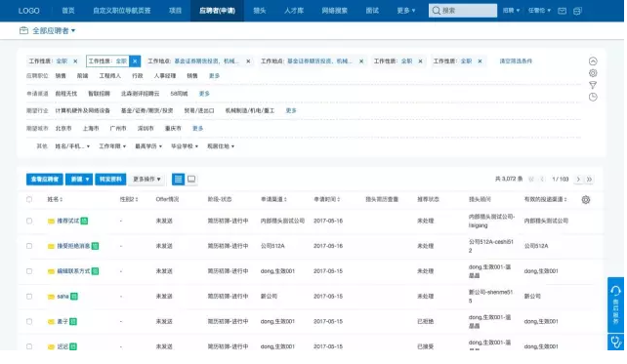The width and height of the screenshot is (627, 364).
Task: Sort the table by 申请时间 column
Action: click(328, 200)
